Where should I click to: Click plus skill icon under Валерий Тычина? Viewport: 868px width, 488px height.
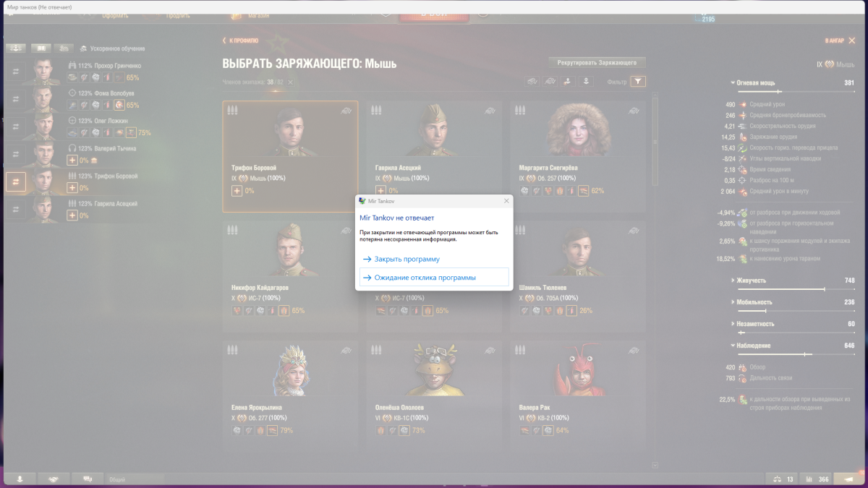(72, 160)
